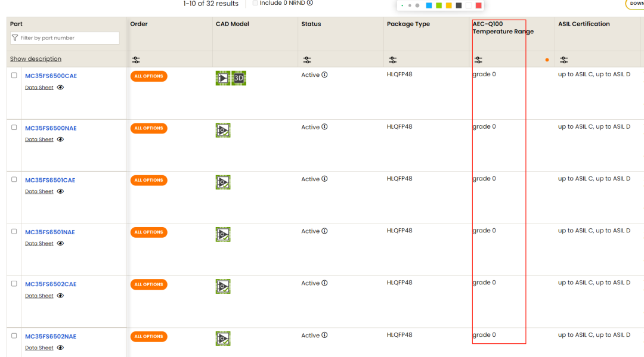644x357 pixels.
Task: Click funnel icon in part filter
Action: pyautogui.click(x=15, y=38)
